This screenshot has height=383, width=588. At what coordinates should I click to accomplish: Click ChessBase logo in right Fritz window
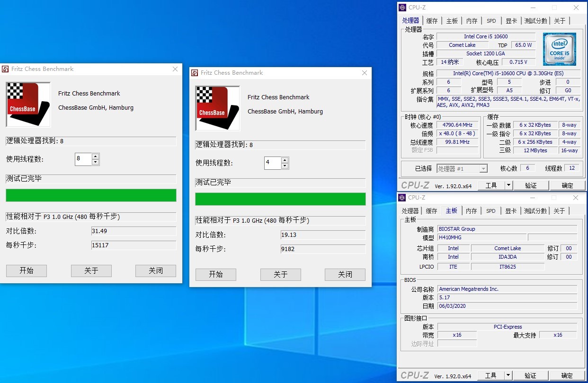(x=218, y=108)
